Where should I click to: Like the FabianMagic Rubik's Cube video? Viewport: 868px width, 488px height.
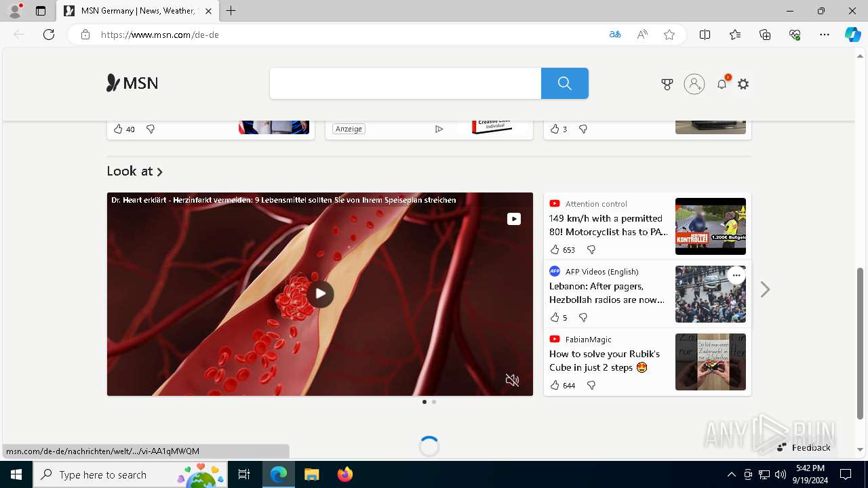555,385
